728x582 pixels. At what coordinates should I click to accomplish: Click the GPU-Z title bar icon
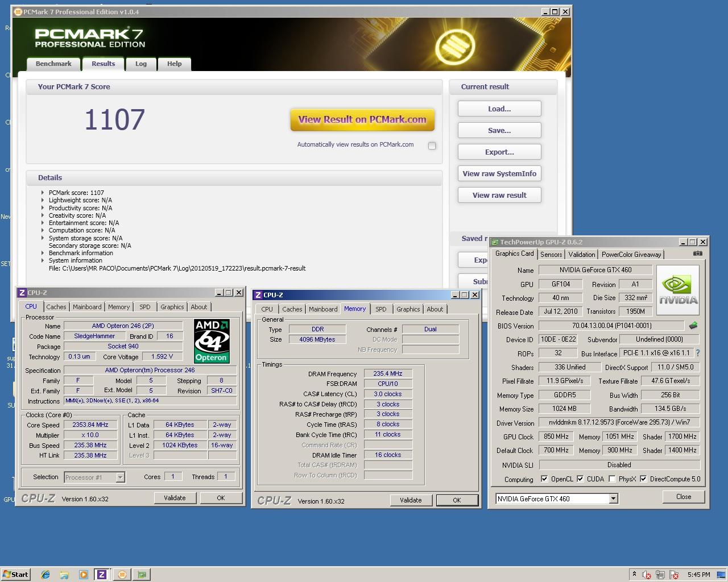(x=495, y=242)
